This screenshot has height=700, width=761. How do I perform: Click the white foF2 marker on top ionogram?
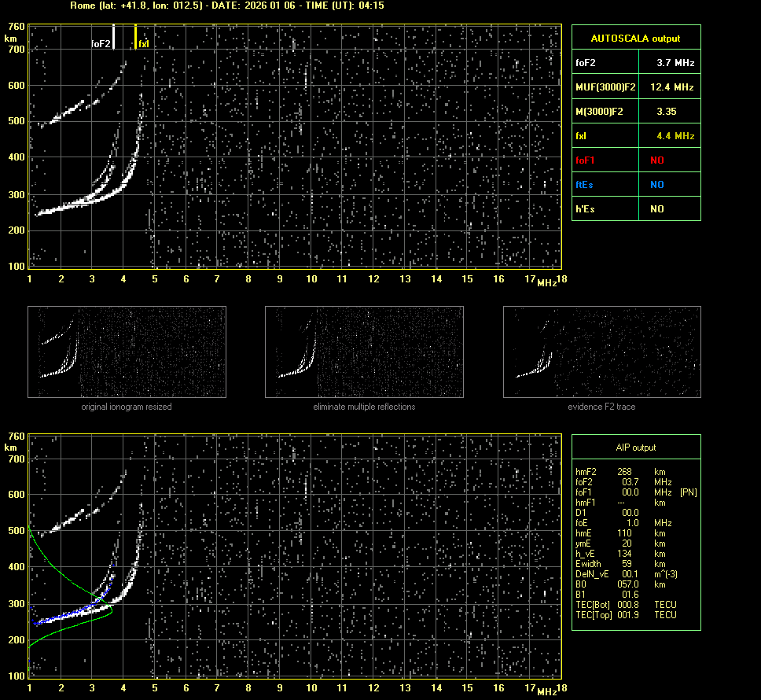click(x=114, y=37)
